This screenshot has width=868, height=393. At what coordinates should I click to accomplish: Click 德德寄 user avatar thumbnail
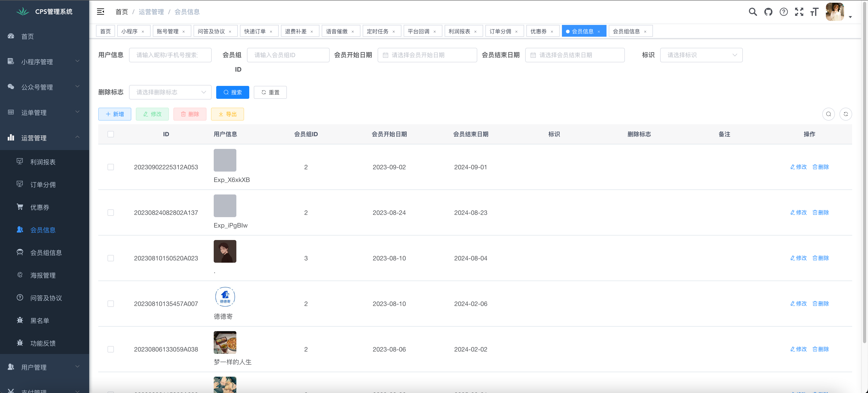[225, 297]
